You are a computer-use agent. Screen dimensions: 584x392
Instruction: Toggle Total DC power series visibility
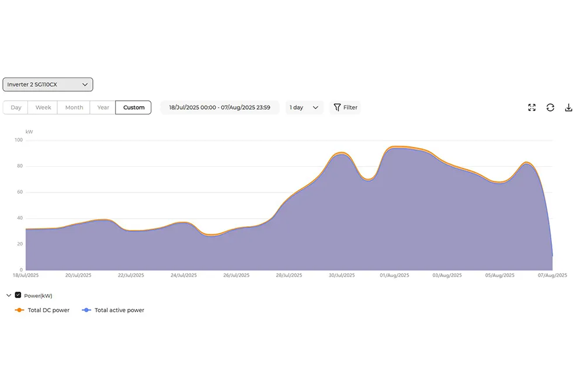(42, 310)
